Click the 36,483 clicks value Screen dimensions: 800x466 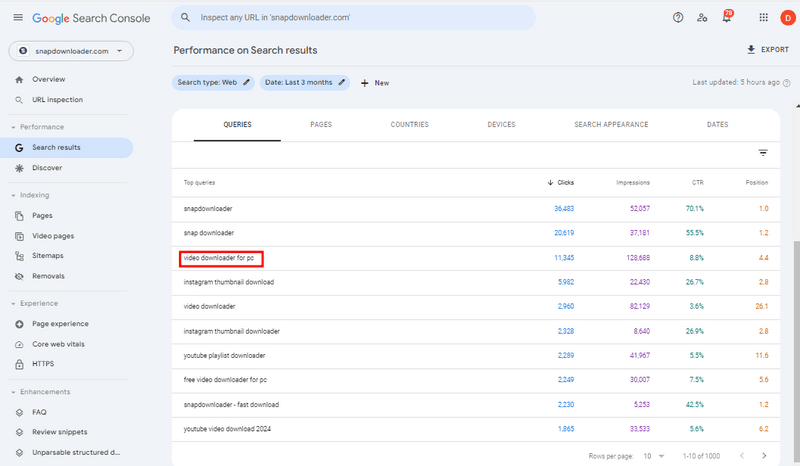tap(564, 209)
